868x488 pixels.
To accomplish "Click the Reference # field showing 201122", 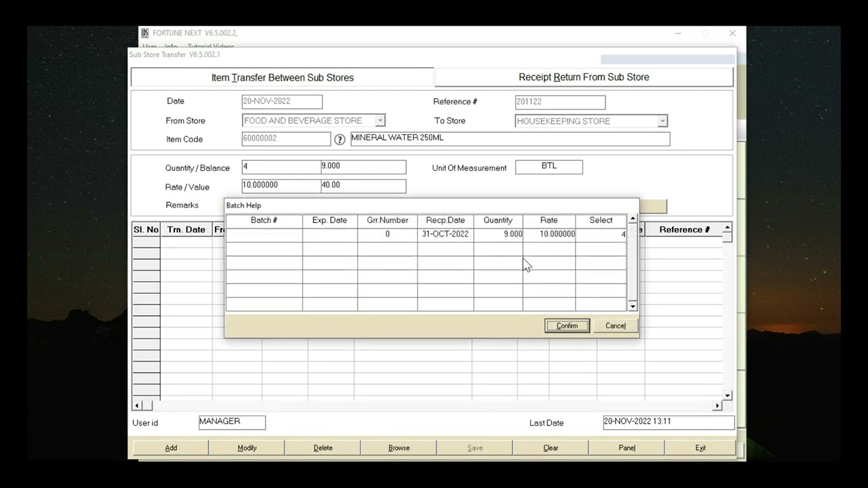I will (x=560, y=102).
